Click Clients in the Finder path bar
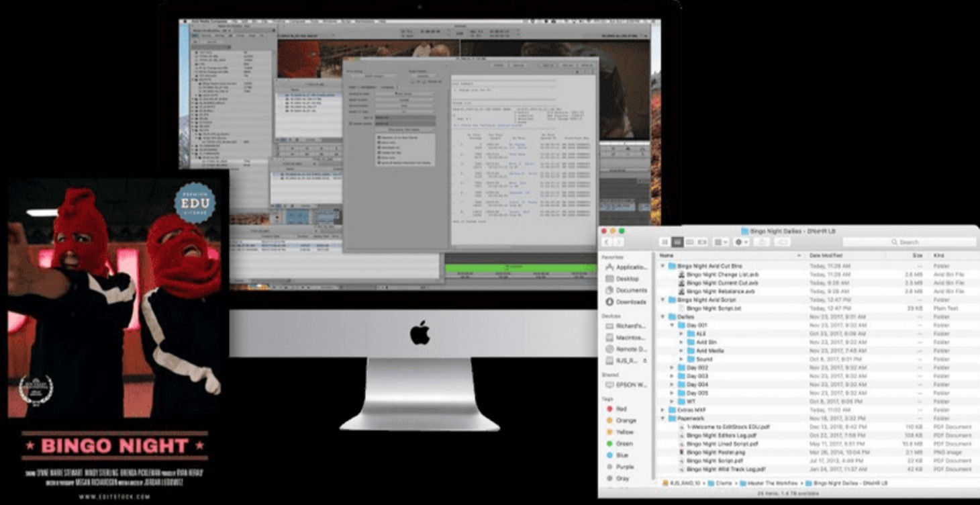The height and width of the screenshot is (505, 980). [720, 483]
